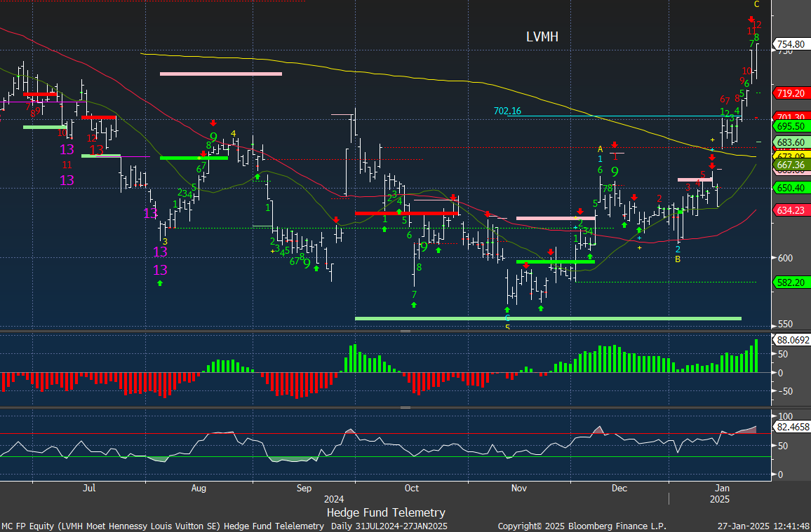This screenshot has height=532, width=811.
Task: Click the 2025 year label
Action: (720, 500)
